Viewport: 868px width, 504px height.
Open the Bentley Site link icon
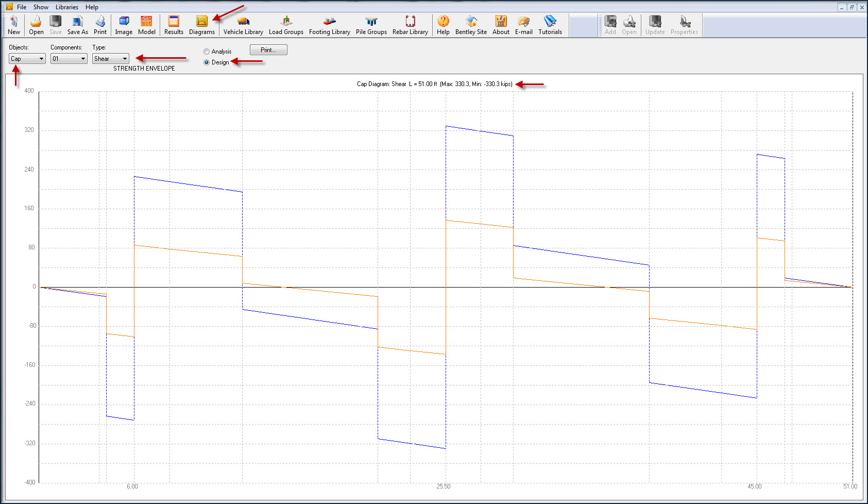471,25
